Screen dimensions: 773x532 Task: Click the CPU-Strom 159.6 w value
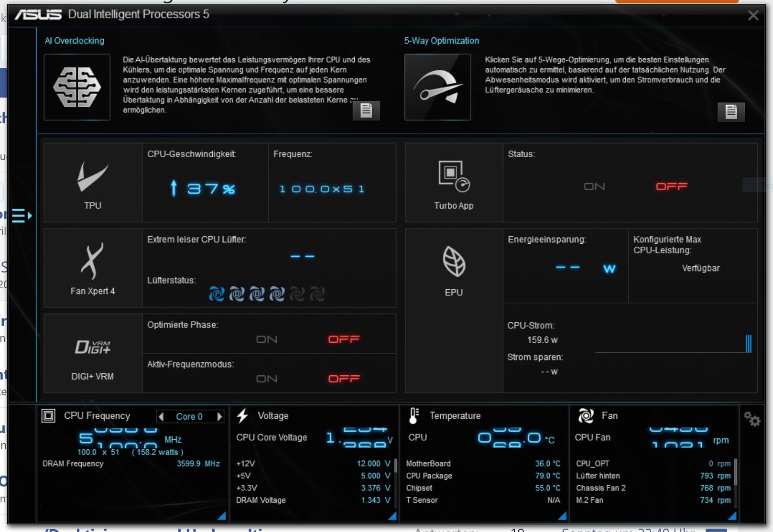(x=542, y=340)
